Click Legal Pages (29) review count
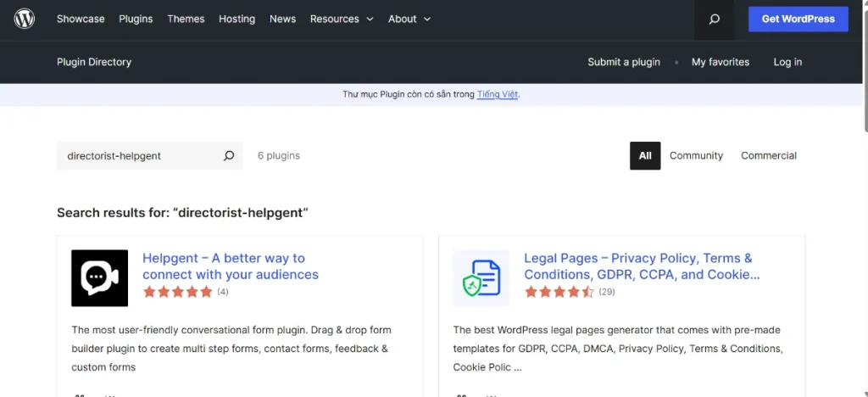This screenshot has width=868, height=397. point(607,292)
